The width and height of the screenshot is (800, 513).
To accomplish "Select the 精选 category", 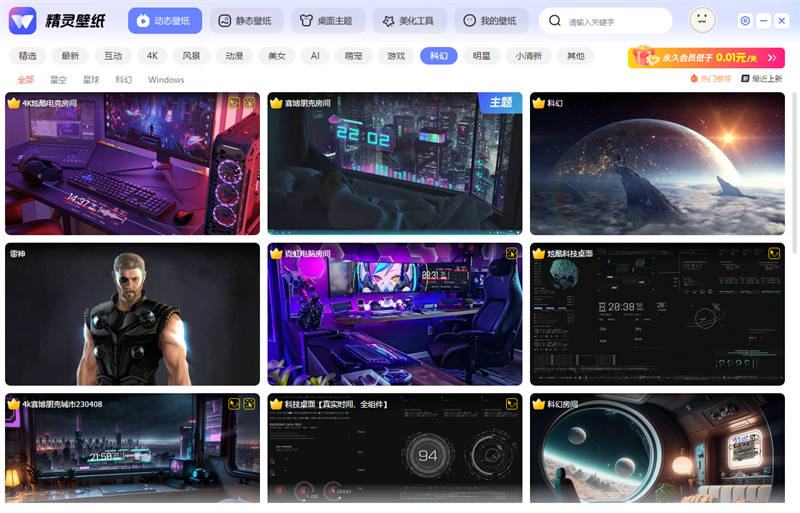I will coord(28,56).
